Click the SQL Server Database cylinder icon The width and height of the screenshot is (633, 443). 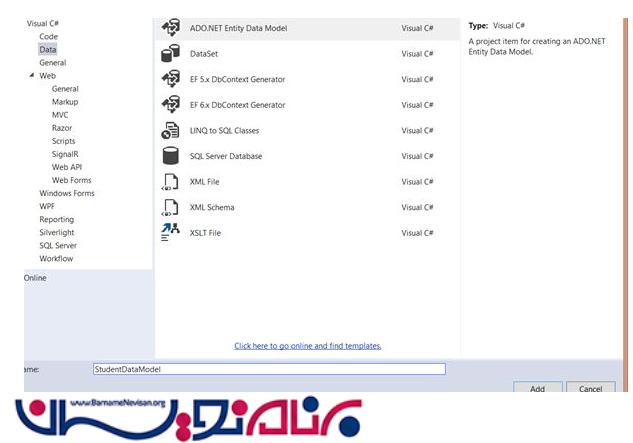click(170, 156)
